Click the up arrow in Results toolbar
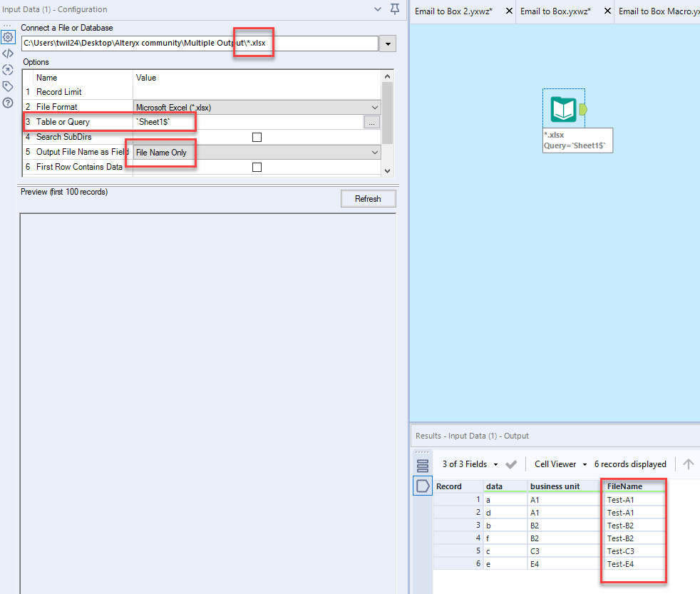Screen dimensions: 700x594 click(x=689, y=464)
